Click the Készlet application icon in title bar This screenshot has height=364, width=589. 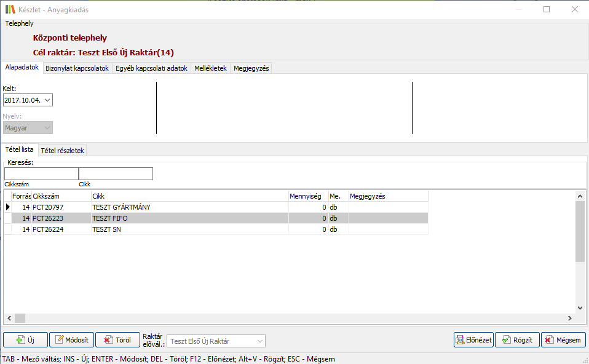pyautogui.click(x=10, y=9)
